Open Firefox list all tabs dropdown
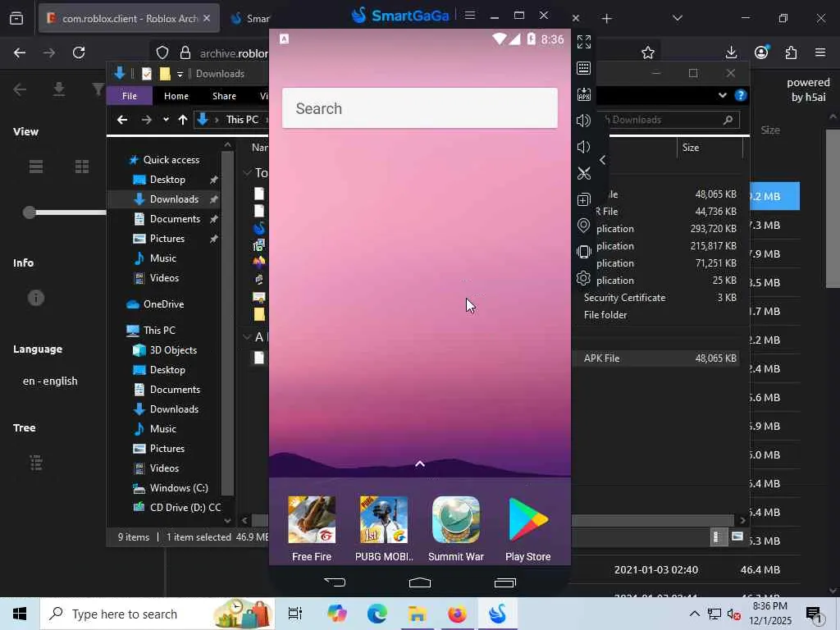 coord(677,18)
